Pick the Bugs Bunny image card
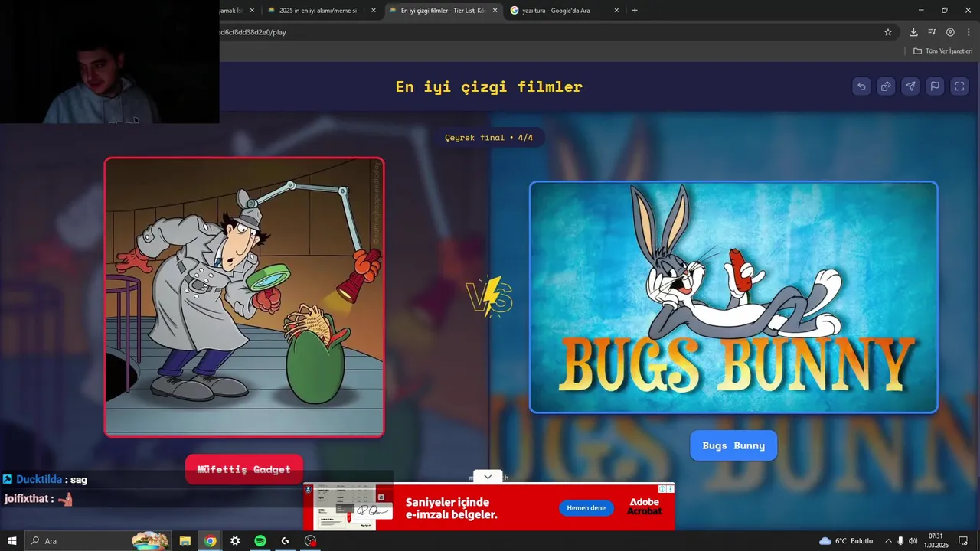The width and height of the screenshot is (980, 551). [733, 297]
